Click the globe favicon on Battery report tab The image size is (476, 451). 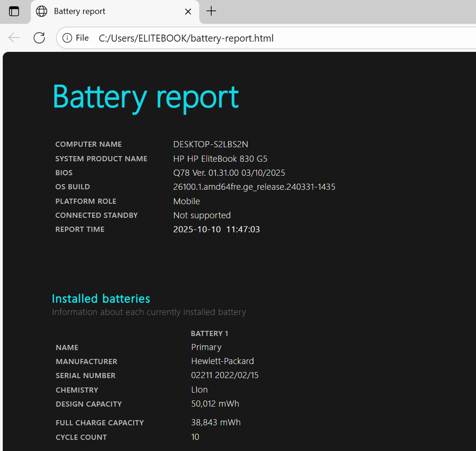42,11
